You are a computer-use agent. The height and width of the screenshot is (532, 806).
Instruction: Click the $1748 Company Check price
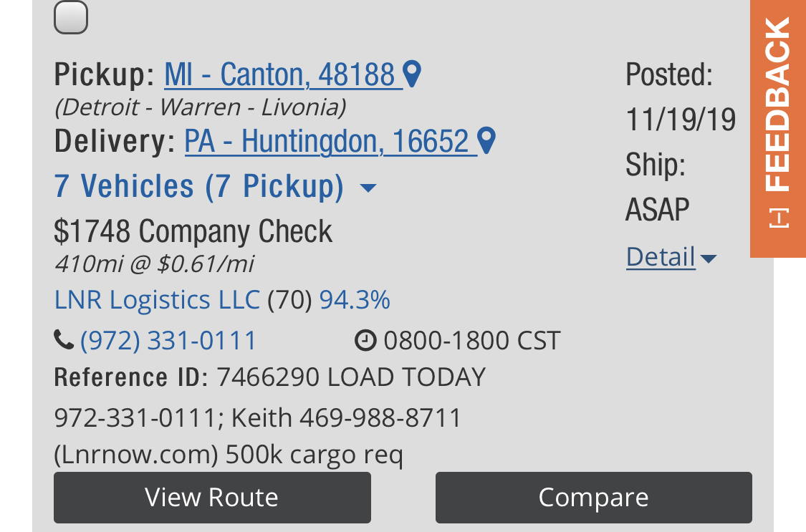[x=193, y=231]
